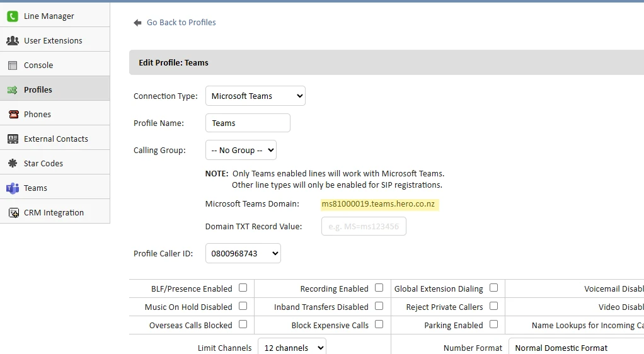Check Reject Private Callers box
644x354 pixels.
493,306
